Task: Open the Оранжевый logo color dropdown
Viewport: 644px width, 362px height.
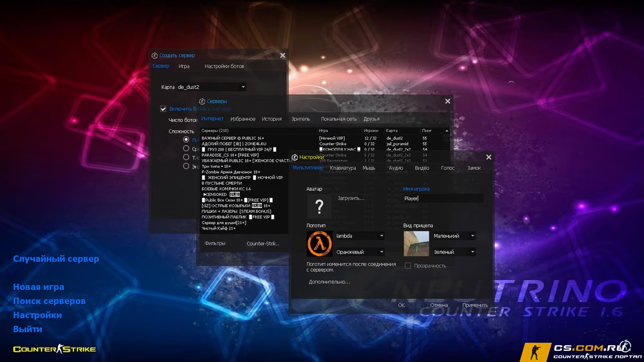Action: [x=360, y=252]
